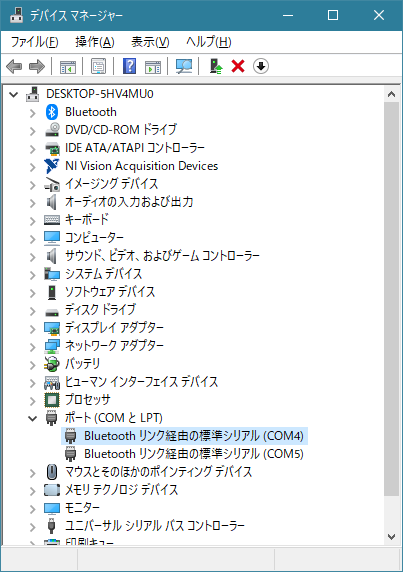The image size is (403, 572).
Task: Open the ファイル(F) menu
Action: tap(34, 42)
